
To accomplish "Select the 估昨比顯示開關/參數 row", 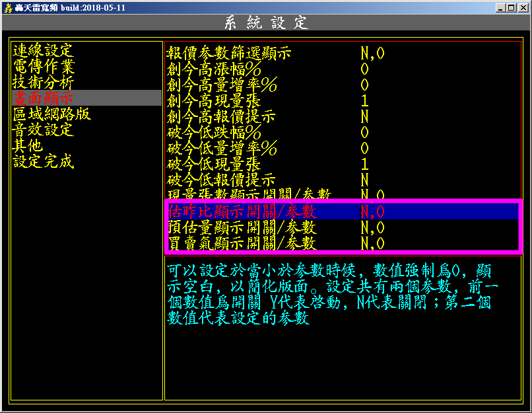I will 242,211.
